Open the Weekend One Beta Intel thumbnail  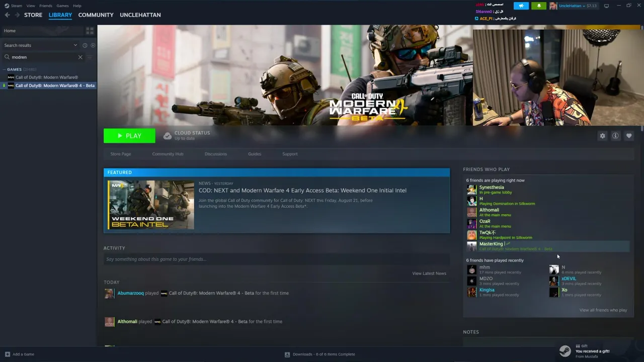tap(151, 205)
